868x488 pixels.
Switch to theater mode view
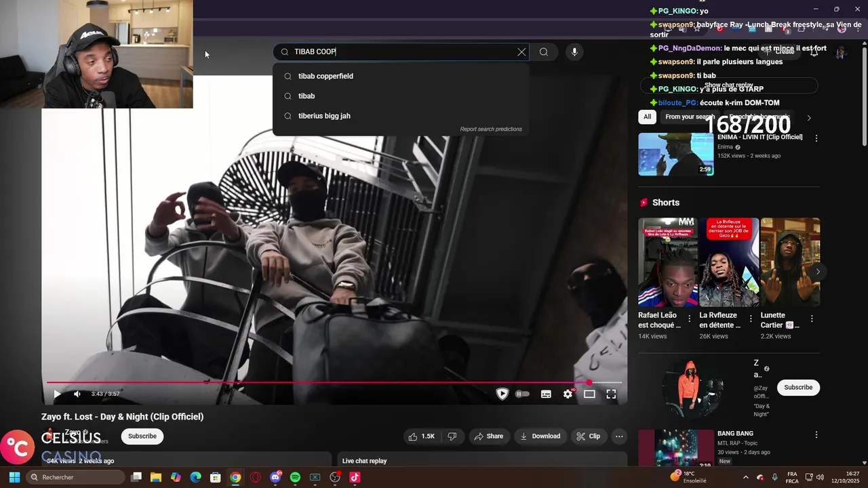[x=589, y=394]
